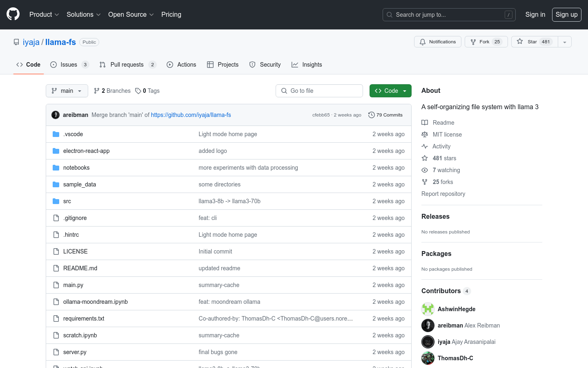Click the repository icon beside iyaja
This screenshot has width=588, height=368.
(x=16, y=42)
